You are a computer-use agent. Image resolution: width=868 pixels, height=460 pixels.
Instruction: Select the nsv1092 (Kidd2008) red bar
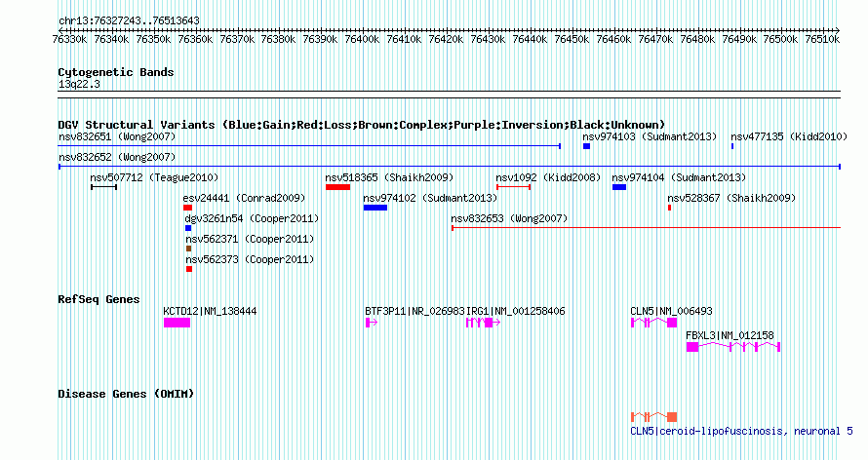pos(514,187)
